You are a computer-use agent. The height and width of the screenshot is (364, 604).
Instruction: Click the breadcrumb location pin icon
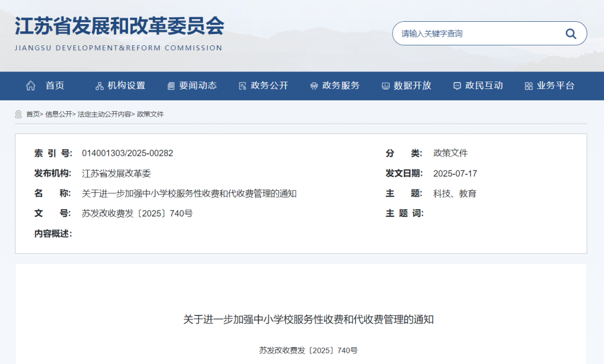[18, 114]
